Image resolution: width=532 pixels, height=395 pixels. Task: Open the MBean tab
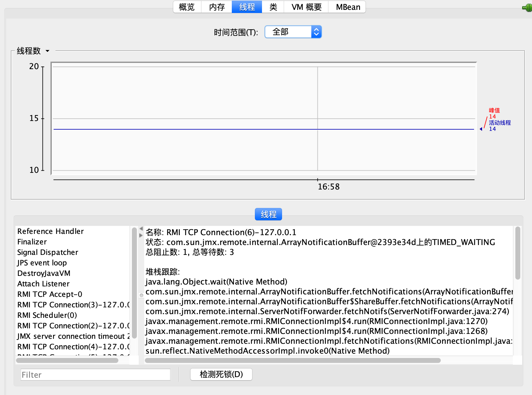click(348, 7)
